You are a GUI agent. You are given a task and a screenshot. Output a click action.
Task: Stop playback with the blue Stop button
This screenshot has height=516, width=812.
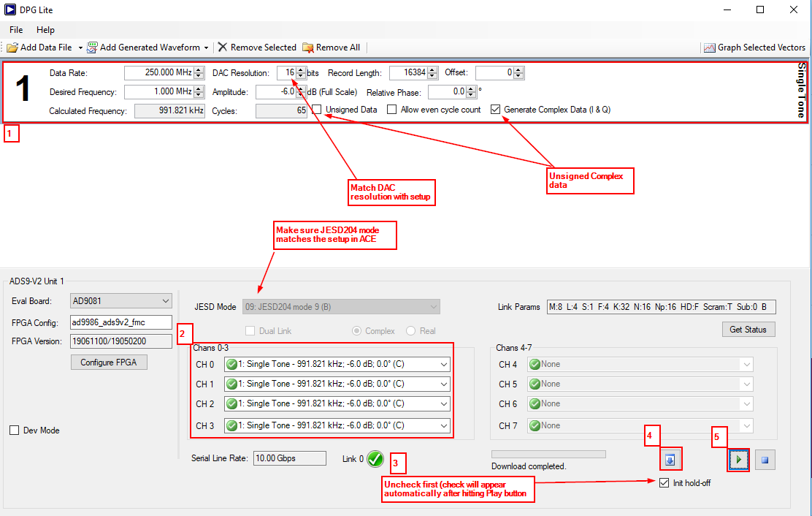pos(765,460)
